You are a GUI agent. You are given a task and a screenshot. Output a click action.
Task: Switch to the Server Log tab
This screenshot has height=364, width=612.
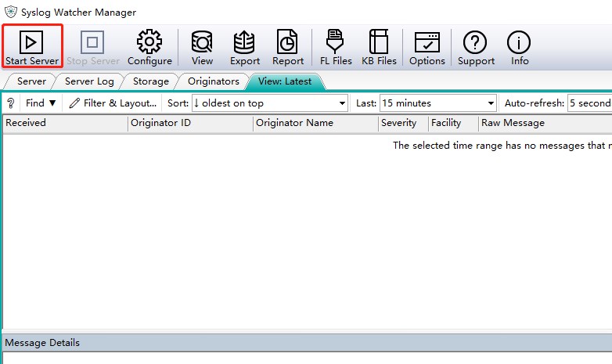tap(89, 81)
